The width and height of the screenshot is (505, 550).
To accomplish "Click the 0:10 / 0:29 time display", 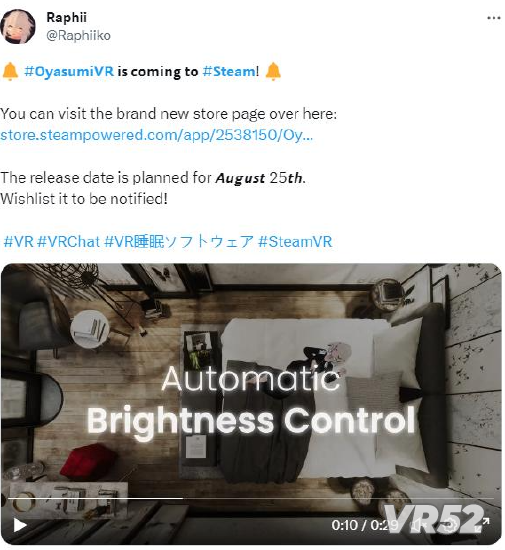I will pos(365,525).
